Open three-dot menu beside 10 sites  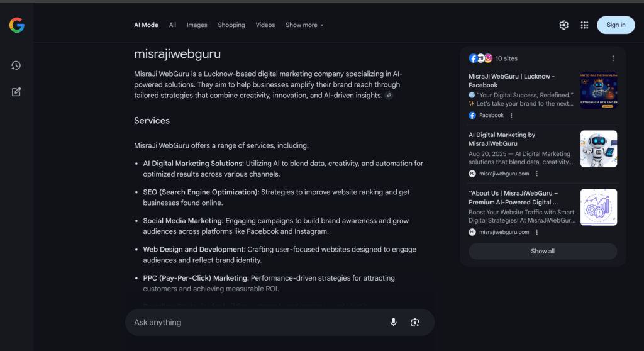613,58
